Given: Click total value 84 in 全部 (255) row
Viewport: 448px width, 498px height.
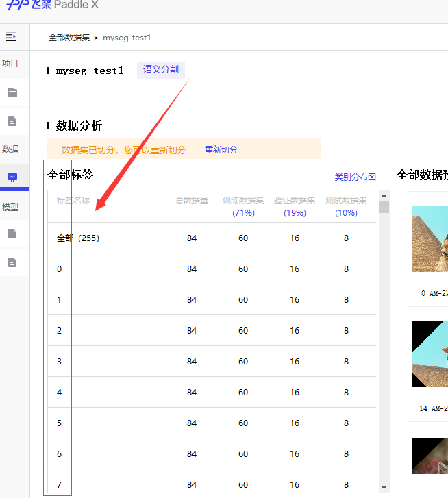Looking at the screenshot, I should click(x=192, y=238).
